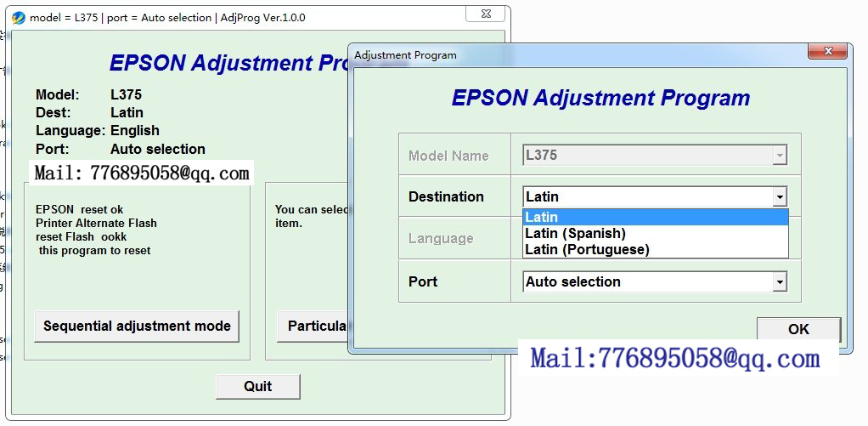Click the Model value L375 in the main window
The width and height of the screenshot is (868, 426).
coord(127,94)
